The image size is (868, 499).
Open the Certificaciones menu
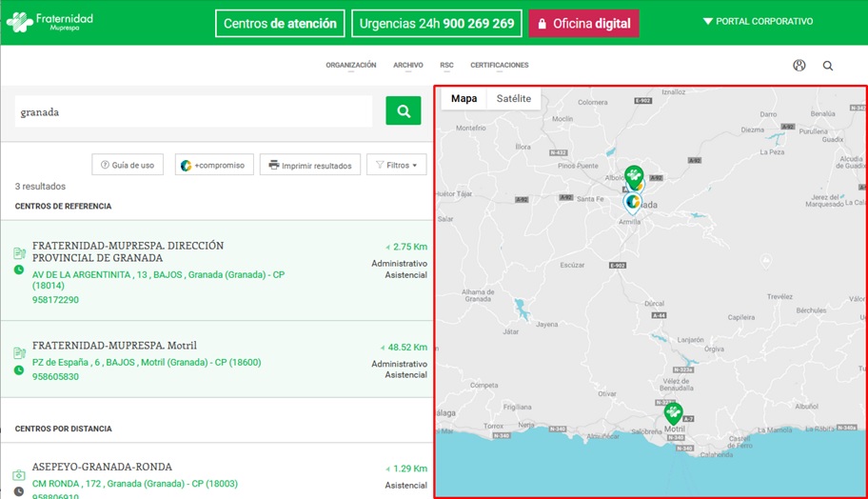(500, 65)
